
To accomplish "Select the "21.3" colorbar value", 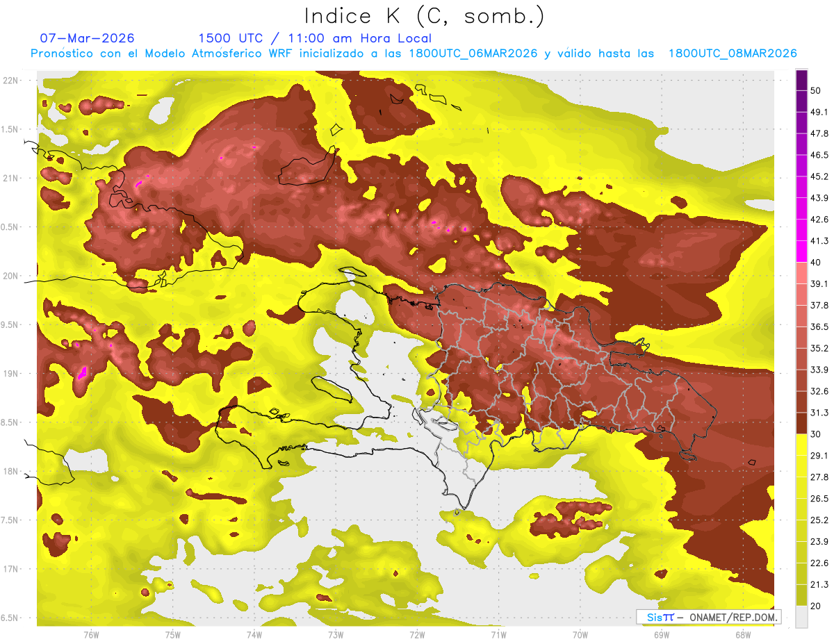I will pos(819,584).
